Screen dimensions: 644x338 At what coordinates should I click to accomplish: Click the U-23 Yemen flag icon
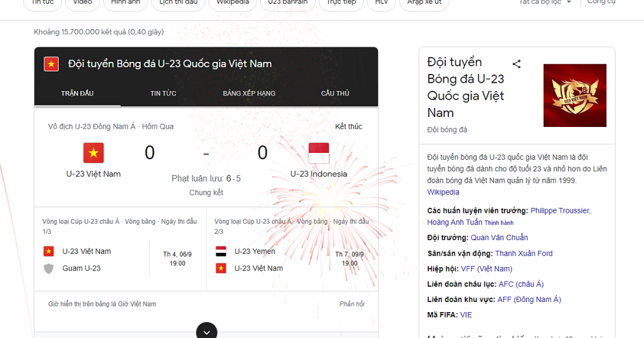tap(221, 251)
